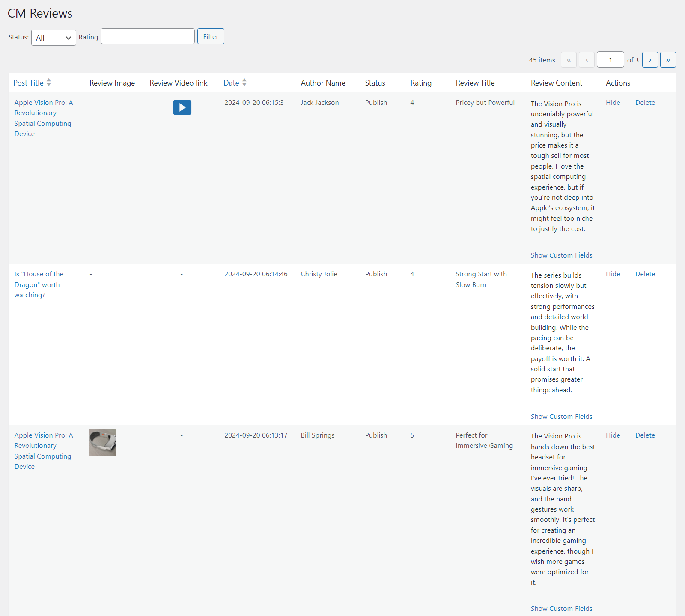Viewport: 685px width, 616px height.
Task: Click author name Christy Jolie
Action: click(x=319, y=274)
